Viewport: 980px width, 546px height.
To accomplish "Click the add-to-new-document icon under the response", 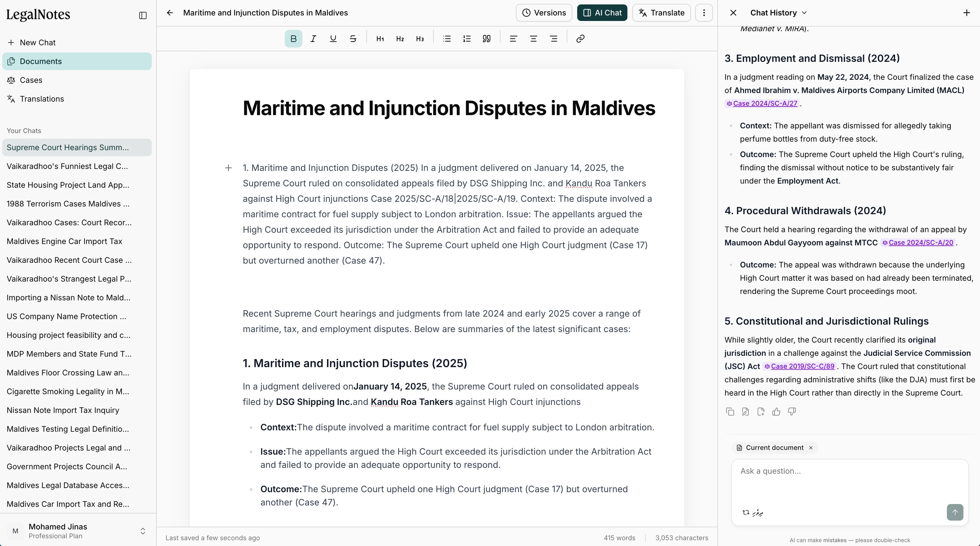I will click(761, 412).
